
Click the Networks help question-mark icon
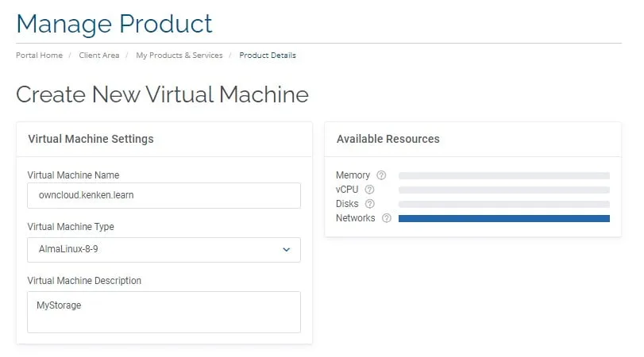tap(387, 218)
